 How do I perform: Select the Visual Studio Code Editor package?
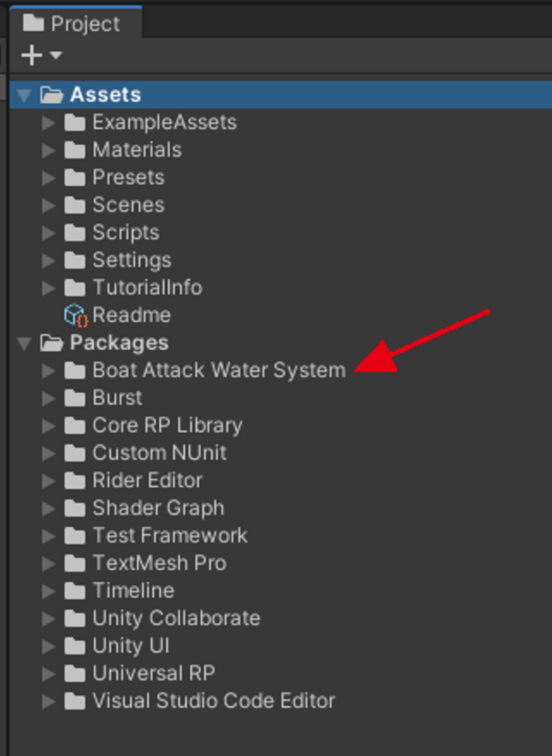214,701
